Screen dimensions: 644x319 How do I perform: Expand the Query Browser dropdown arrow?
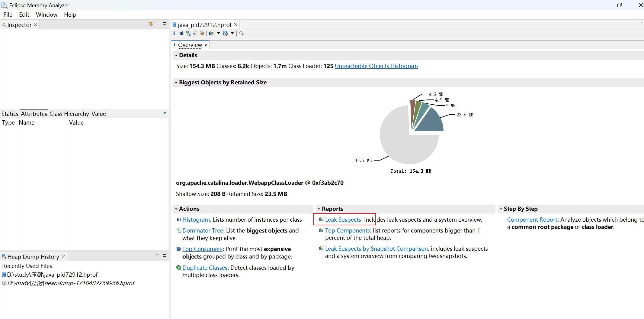pyautogui.click(x=219, y=34)
